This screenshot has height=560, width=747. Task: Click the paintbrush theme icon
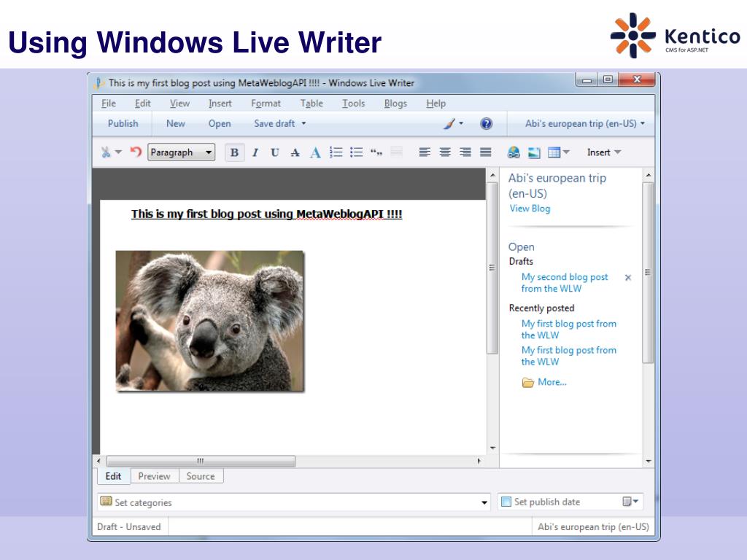(449, 124)
